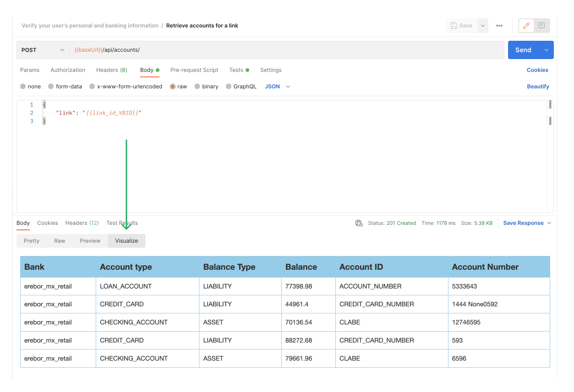
Task: Click the request URL input field
Action: pos(287,50)
